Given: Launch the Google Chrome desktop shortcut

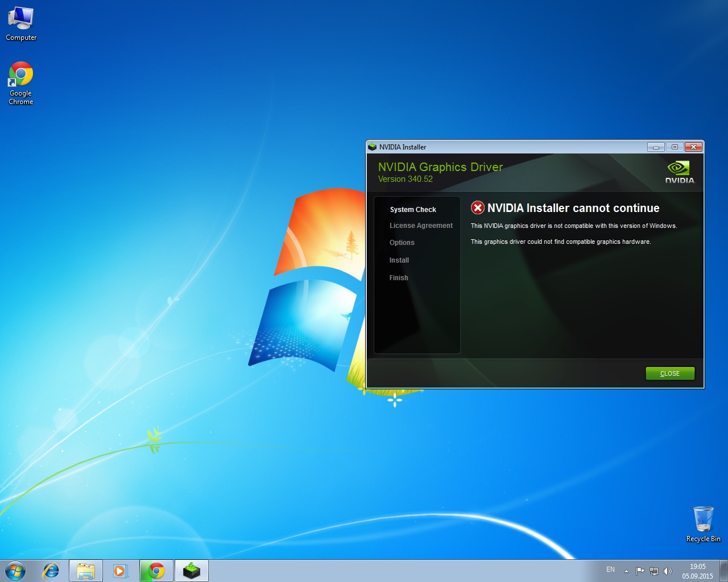Looking at the screenshot, I should click(21, 83).
